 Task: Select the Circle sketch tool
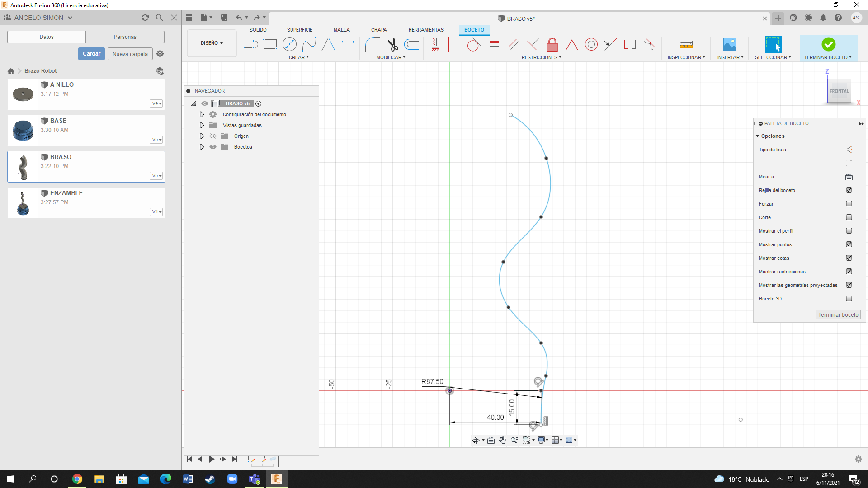click(x=289, y=44)
